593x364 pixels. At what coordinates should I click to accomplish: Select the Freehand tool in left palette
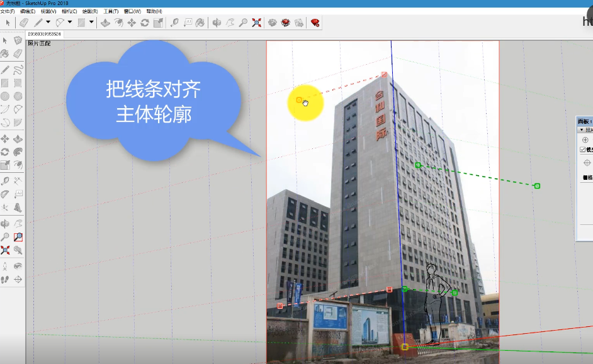(18, 70)
